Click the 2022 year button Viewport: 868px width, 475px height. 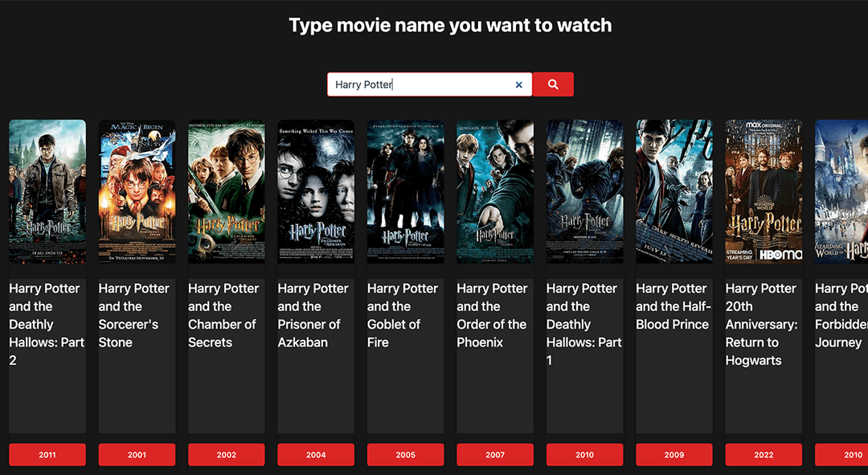[764, 455]
